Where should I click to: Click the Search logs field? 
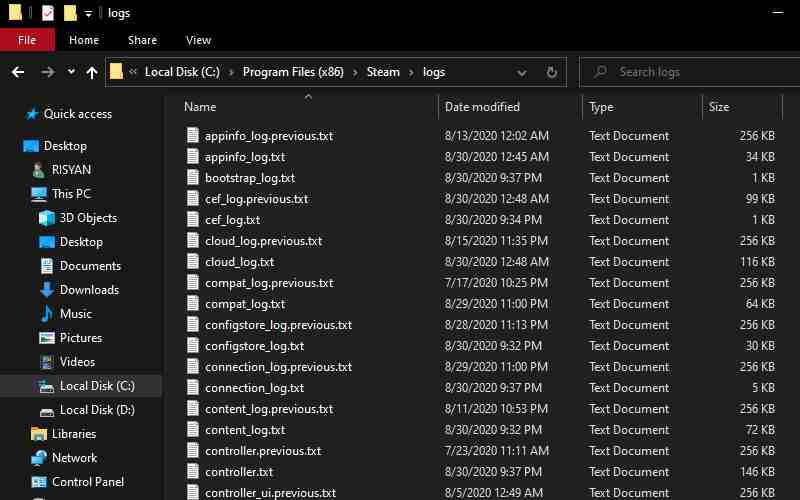(690, 72)
